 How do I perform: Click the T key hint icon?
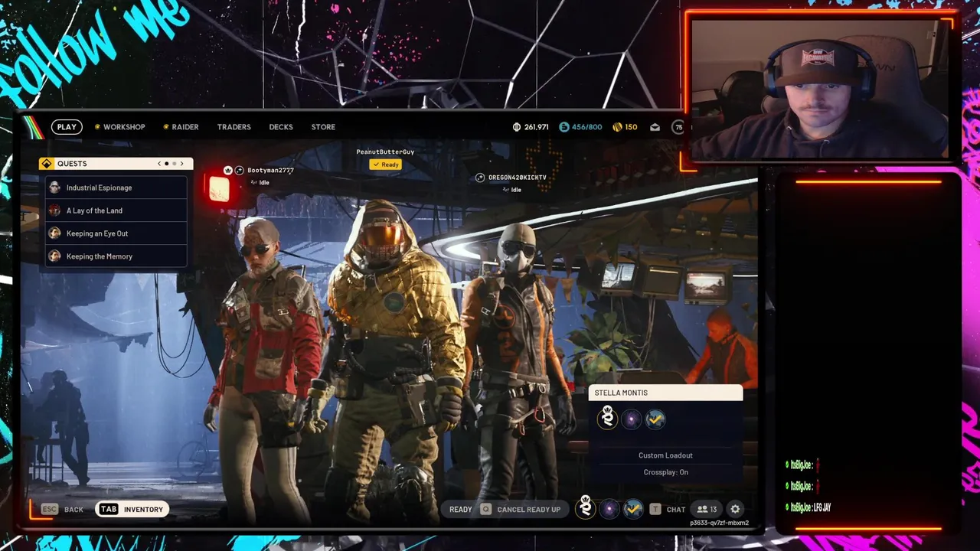click(655, 510)
